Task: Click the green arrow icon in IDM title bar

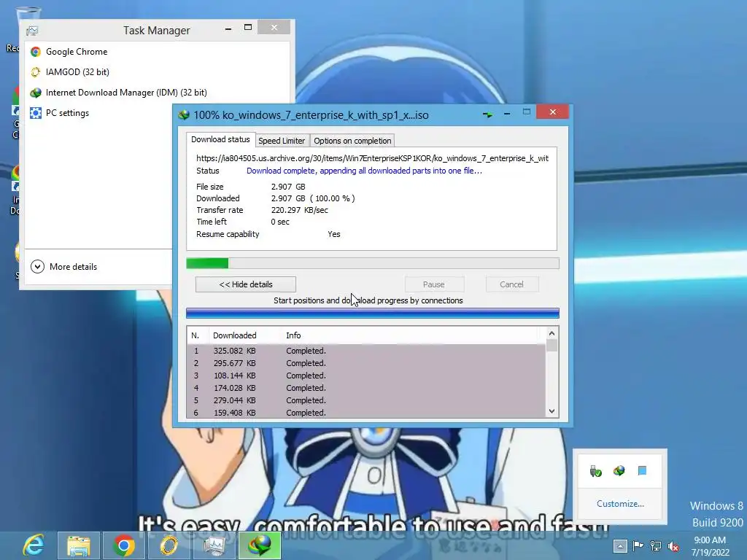Action: 487,114
